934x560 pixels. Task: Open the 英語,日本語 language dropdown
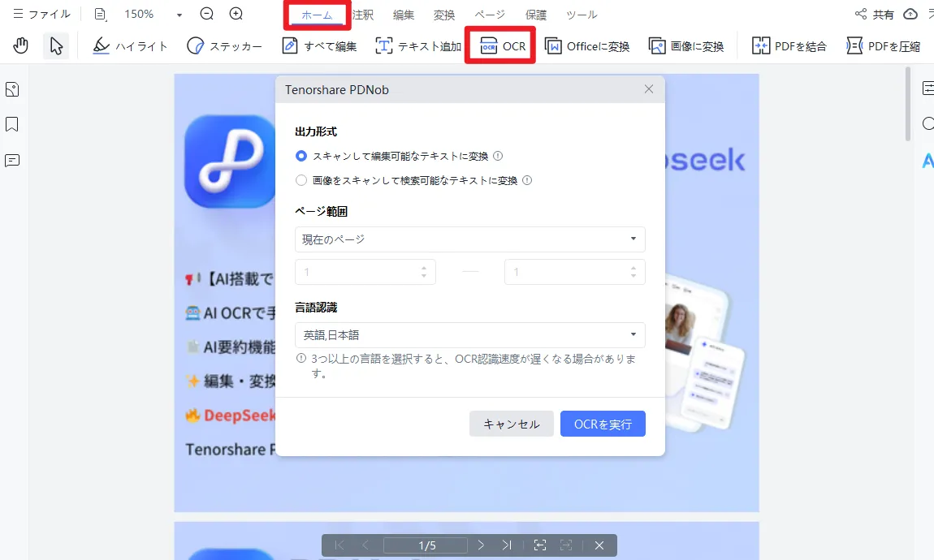[470, 335]
